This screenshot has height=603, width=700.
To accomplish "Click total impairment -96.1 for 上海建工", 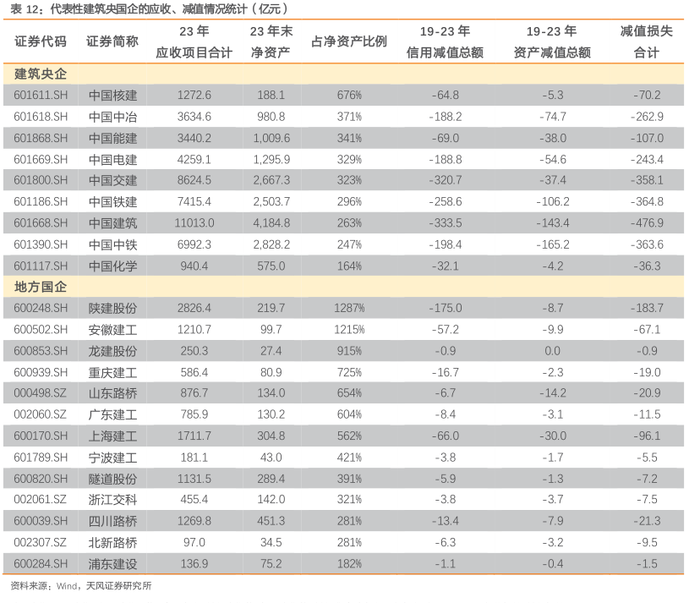I will 647,436.
